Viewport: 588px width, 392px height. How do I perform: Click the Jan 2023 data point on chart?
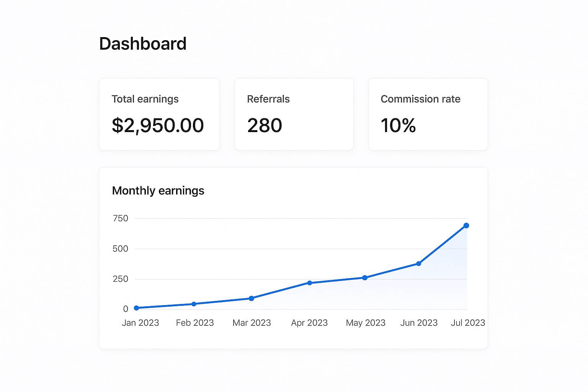(x=136, y=308)
